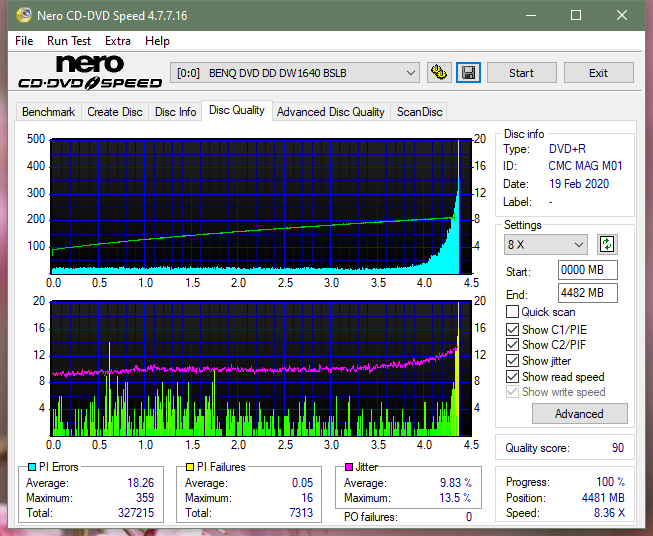Click the yellow PI Failures legend swatch
This screenshot has width=653, height=536.
coord(190,467)
